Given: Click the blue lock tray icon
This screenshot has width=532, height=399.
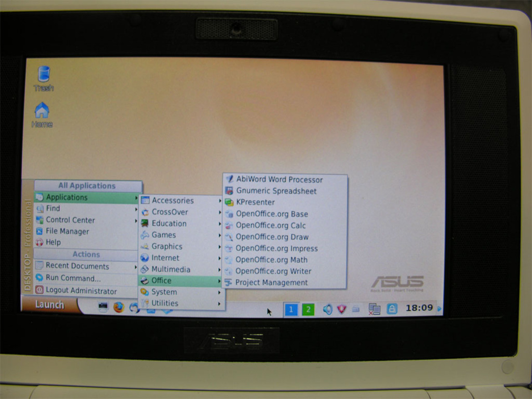Looking at the screenshot, I should (392, 309).
